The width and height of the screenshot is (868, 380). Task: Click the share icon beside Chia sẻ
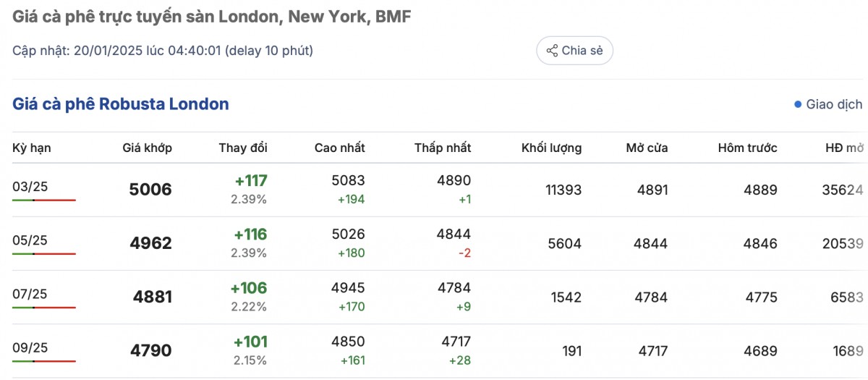[552, 51]
